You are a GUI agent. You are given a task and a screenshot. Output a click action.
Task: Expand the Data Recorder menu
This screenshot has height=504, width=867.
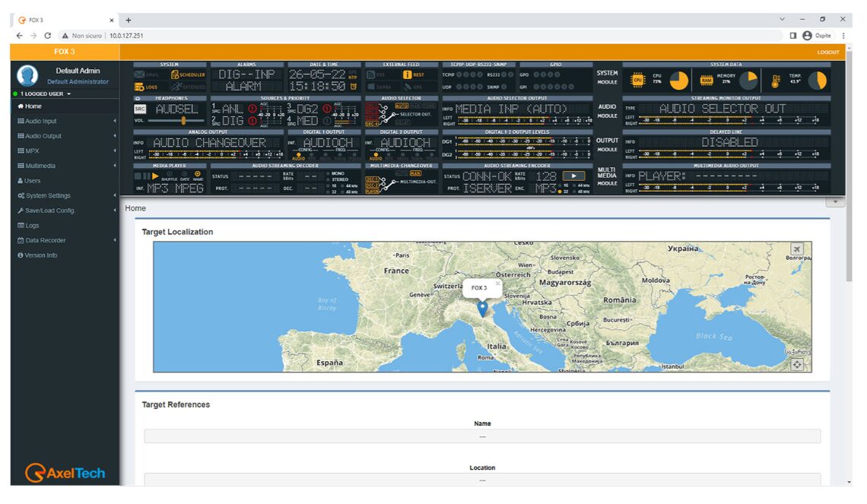(x=65, y=240)
